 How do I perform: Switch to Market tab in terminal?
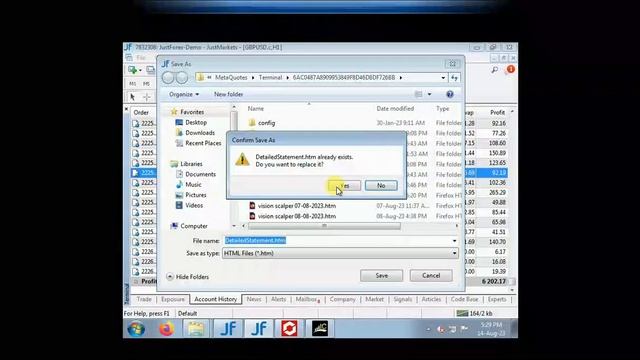coord(374,299)
